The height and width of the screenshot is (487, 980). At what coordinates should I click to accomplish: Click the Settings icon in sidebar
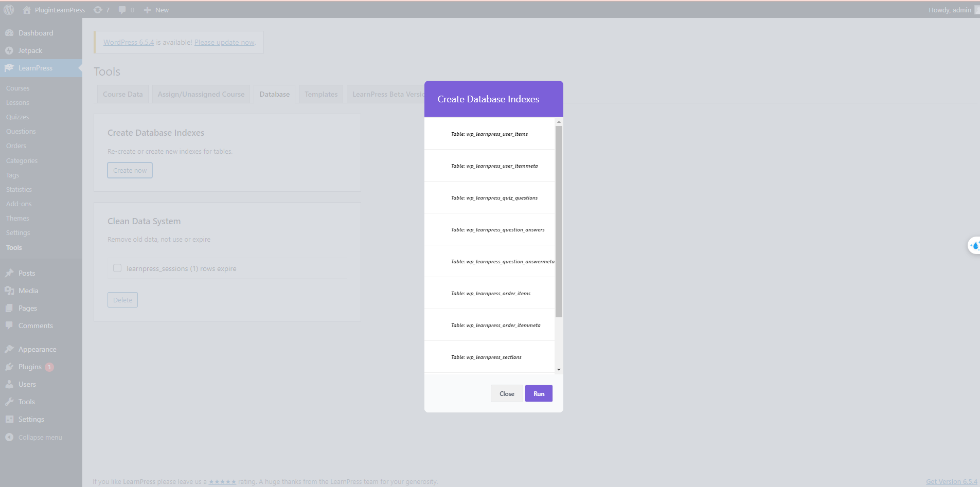tap(9, 419)
